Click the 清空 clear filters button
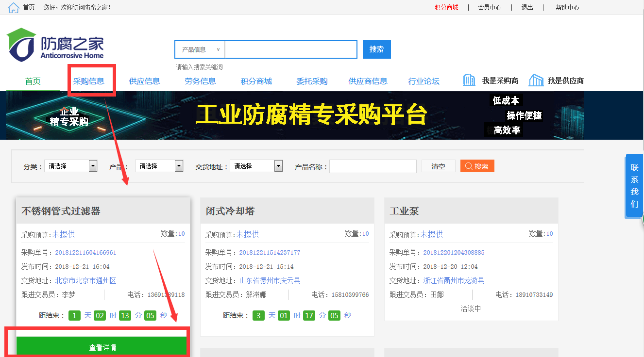Image resolution: width=644 pixels, height=357 pixels. 438,166
